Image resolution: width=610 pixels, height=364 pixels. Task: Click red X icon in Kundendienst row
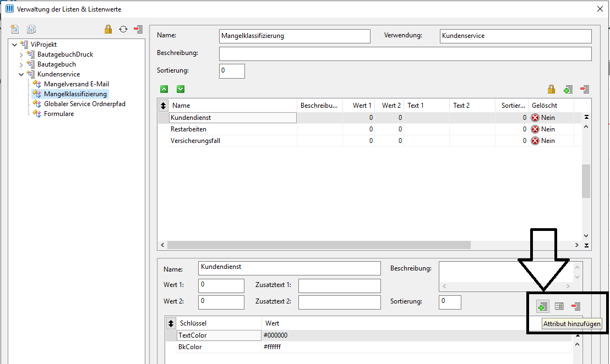(535, 118)
